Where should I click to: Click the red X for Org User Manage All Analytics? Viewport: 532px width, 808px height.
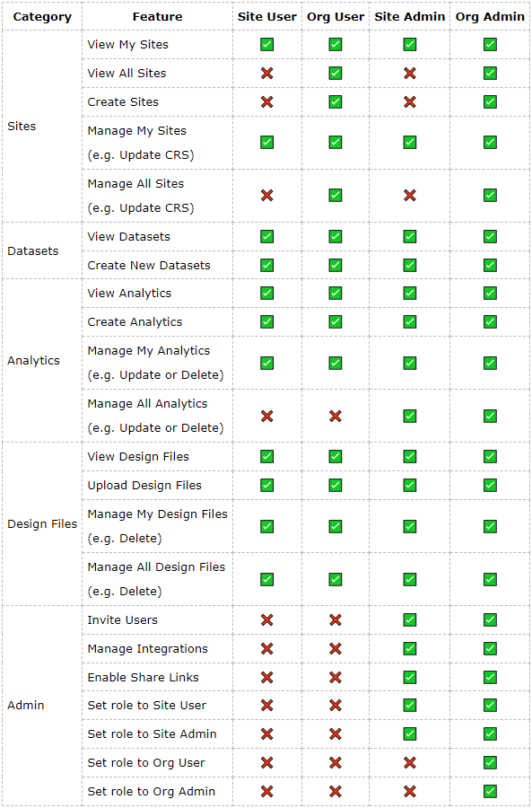pyautogui.click(x=336, y=416)
